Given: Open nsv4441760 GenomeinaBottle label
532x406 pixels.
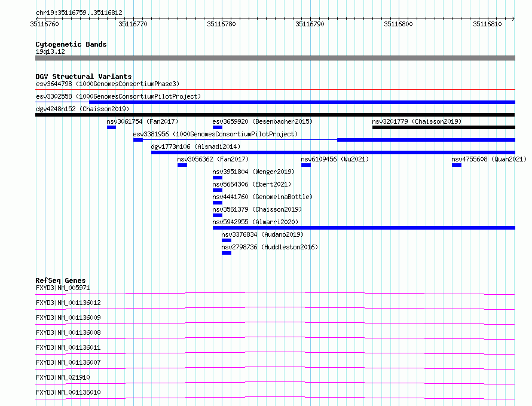Looking at the screenshot, I should tap(262, 197).
